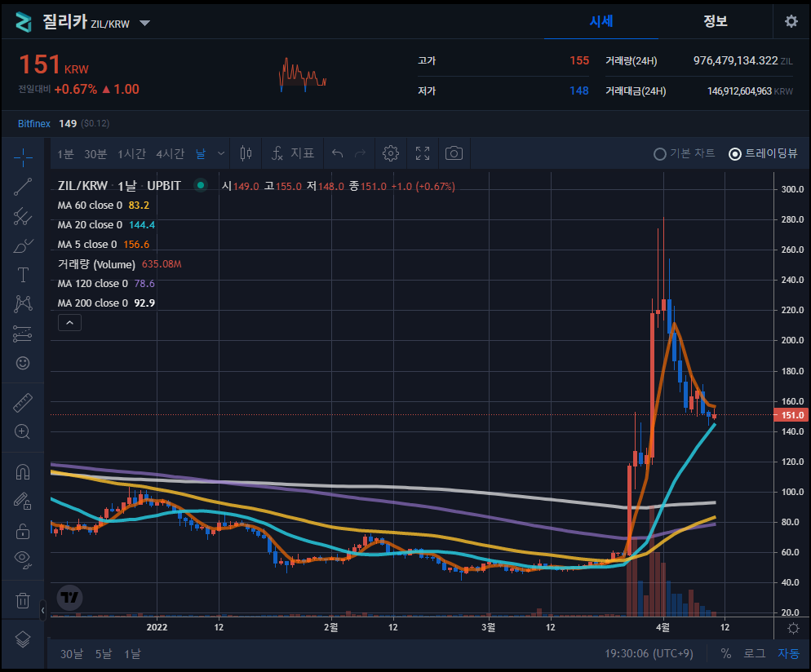Click the MA 5 close indicator legend

(x=104, y=245)
